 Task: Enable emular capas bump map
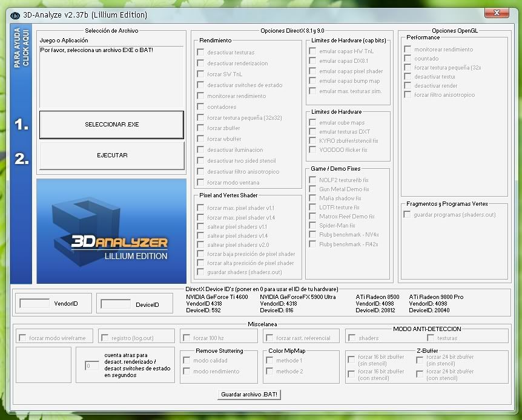(312, 80)
